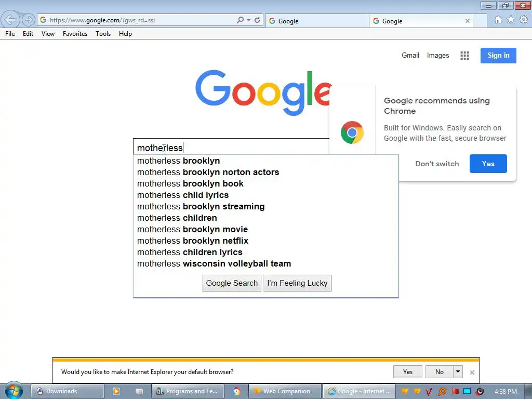Click the I'm Feeling Lucky button
Image resolution: width=532 pixels, height=399 pixels.
click(297, 283)
